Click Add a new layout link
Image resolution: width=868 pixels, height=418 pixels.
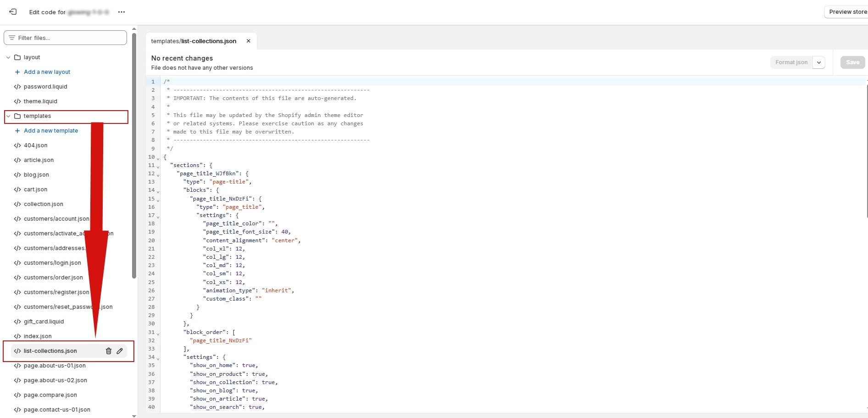47,72
